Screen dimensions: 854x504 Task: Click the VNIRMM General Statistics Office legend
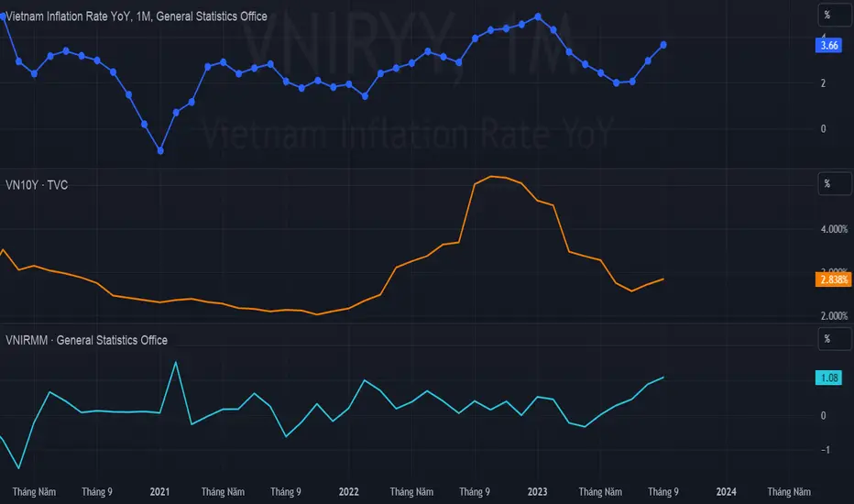pyautogui.click(x=86, y=340)
